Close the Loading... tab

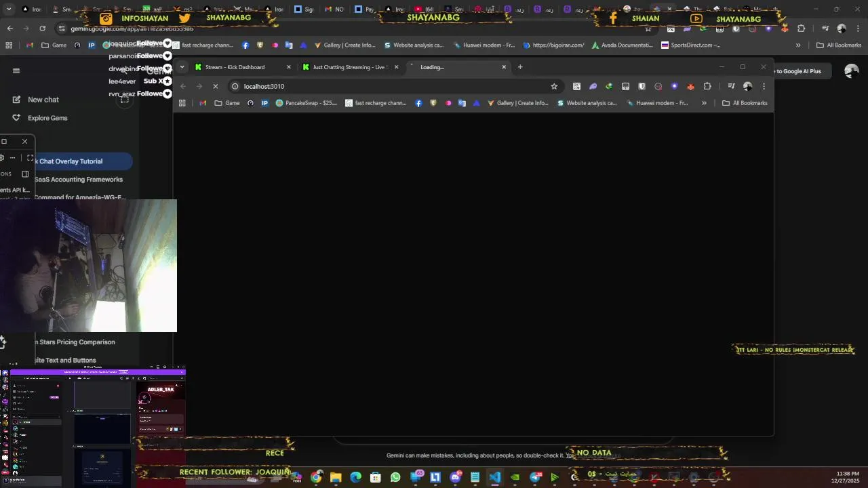504,67
